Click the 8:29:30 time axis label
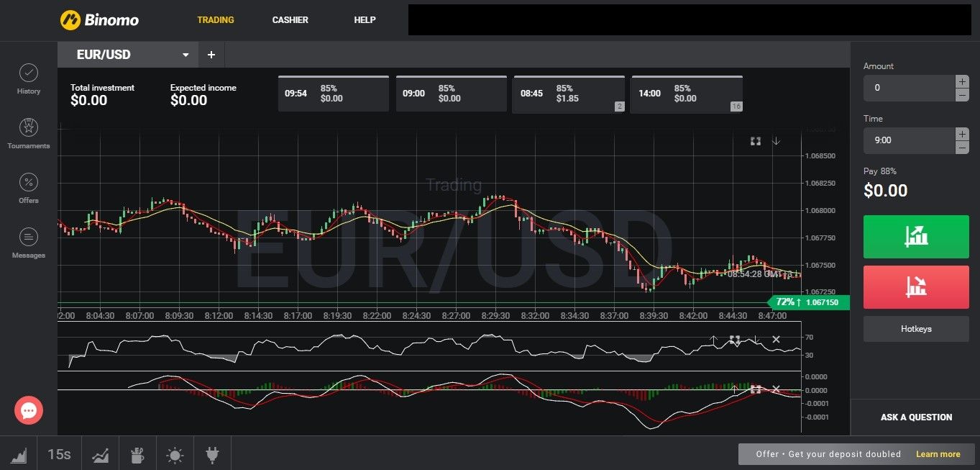Image resolution: width=980 pixels, height=470 pixels. point(496,316)
